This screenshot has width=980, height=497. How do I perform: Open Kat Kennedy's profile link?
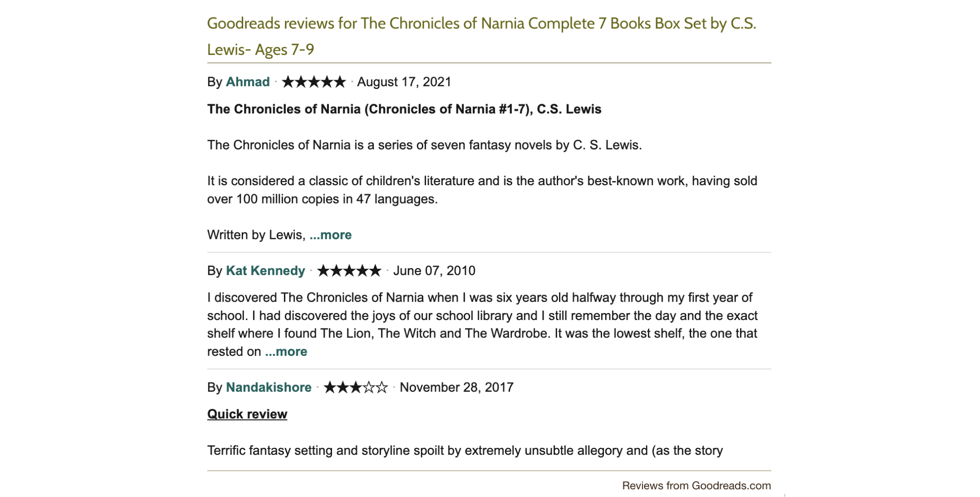click(266, 271)
